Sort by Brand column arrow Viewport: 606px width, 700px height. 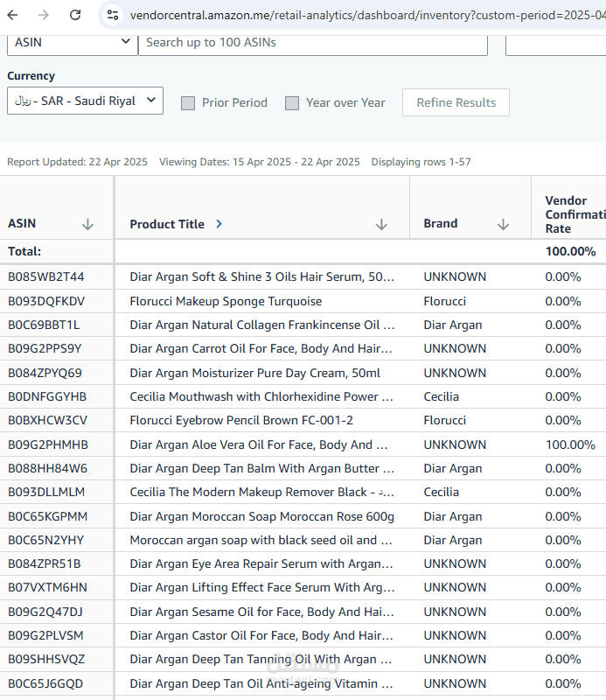[503, 224]
